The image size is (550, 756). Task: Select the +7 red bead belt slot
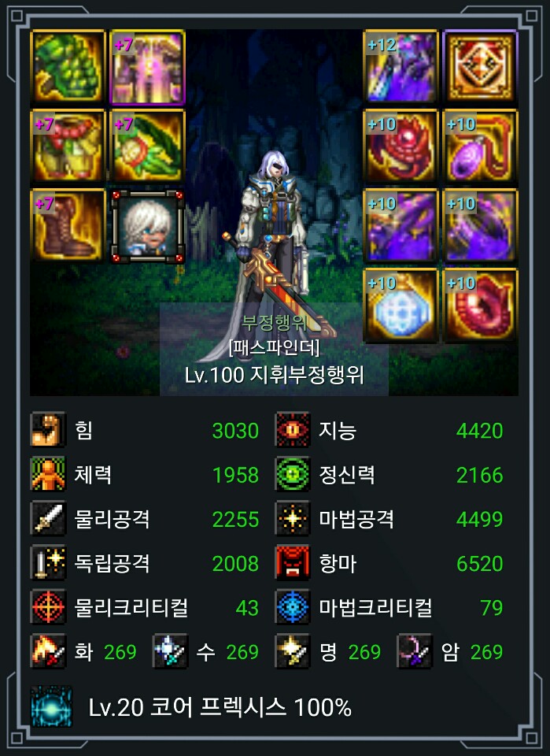68,146
